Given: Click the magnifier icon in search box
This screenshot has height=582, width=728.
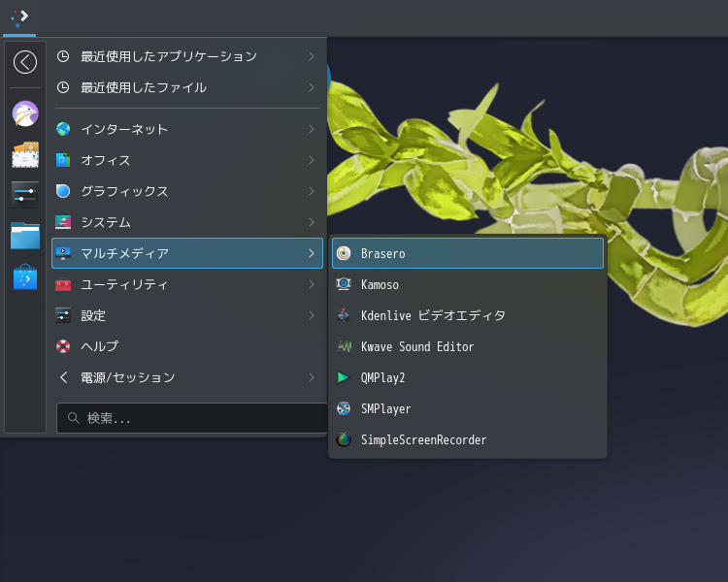Looking at the screenshot, I should click(x=74, y=418).
